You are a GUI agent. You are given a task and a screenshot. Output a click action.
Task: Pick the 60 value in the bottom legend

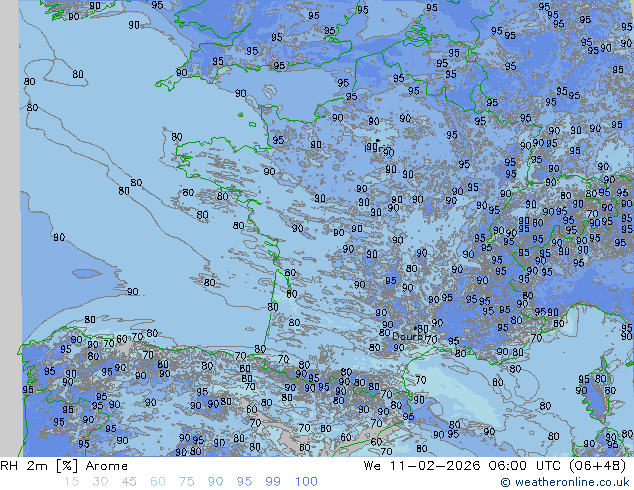[158, 482]
